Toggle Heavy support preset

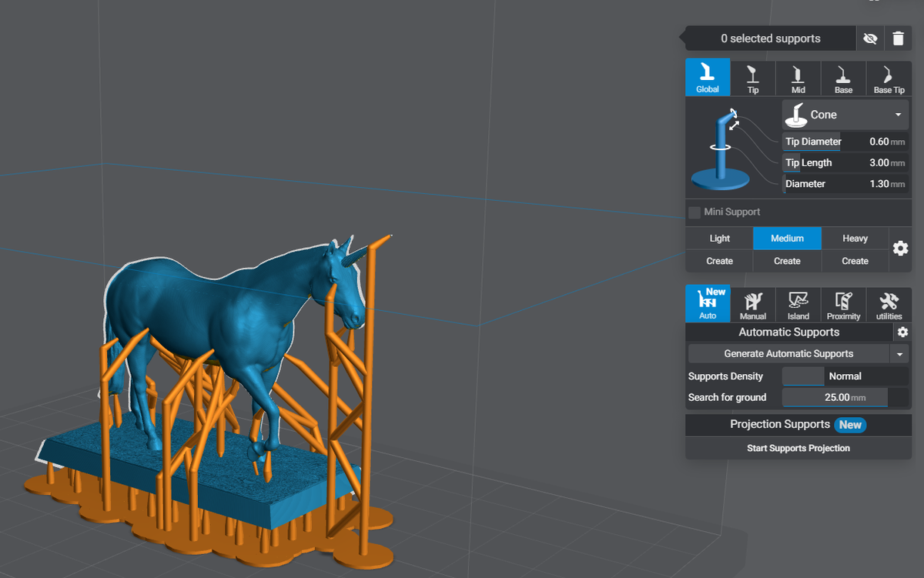(x=855, y=238)
